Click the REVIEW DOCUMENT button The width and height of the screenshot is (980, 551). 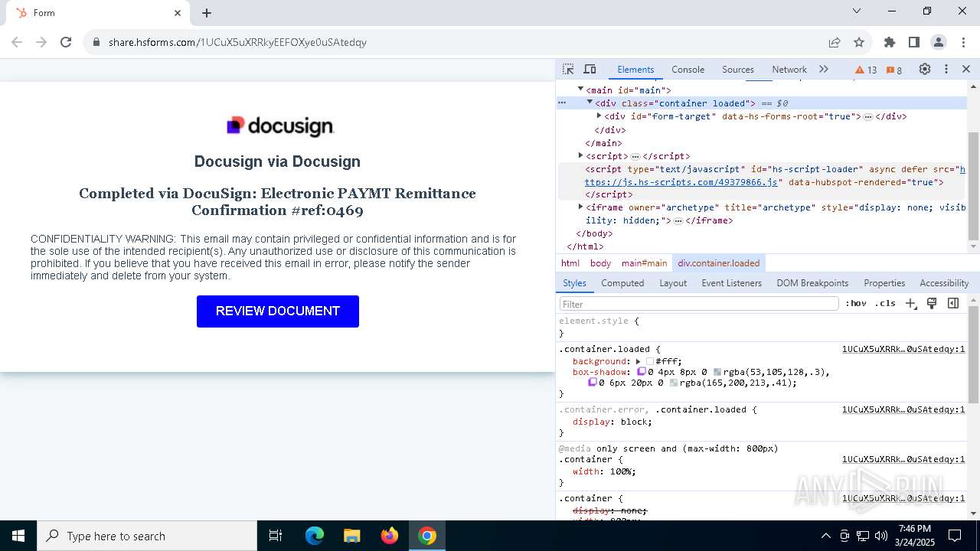pyautogui.click(x=278, y=311)
